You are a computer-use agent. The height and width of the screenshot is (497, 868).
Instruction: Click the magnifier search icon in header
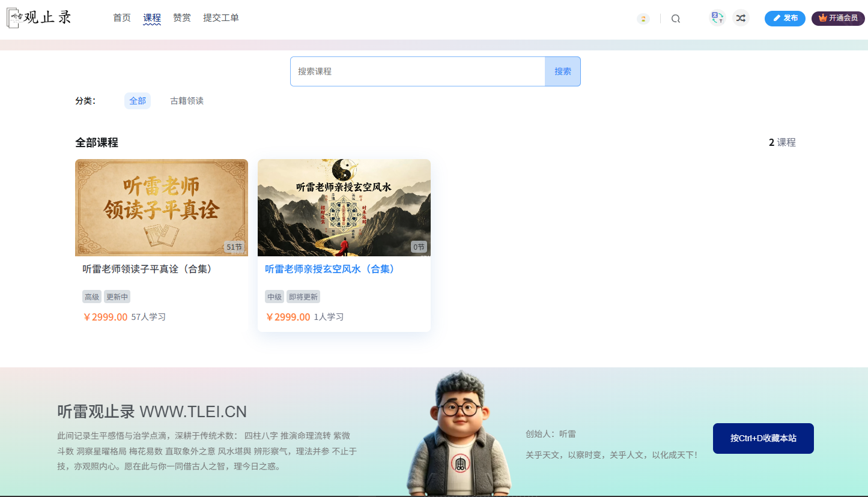(676, 19)
